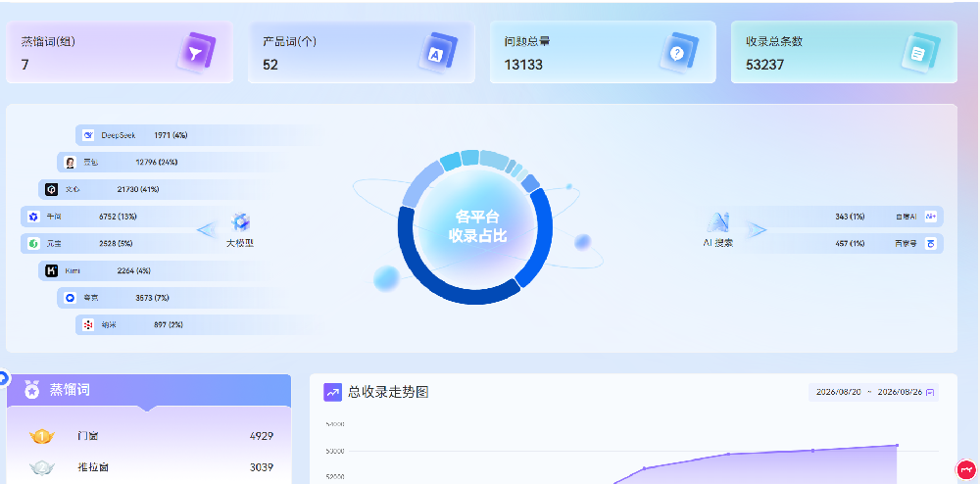Screen dimensions: 980x484
Task: Click the 千问 logo icon
Action: [x=33, y=217]
